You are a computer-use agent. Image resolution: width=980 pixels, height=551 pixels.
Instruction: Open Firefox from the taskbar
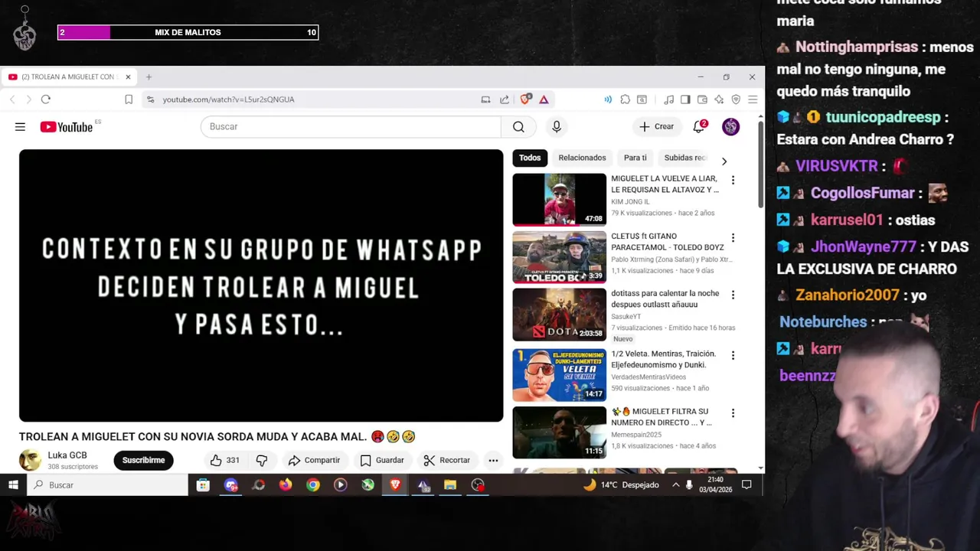[286, 484]
